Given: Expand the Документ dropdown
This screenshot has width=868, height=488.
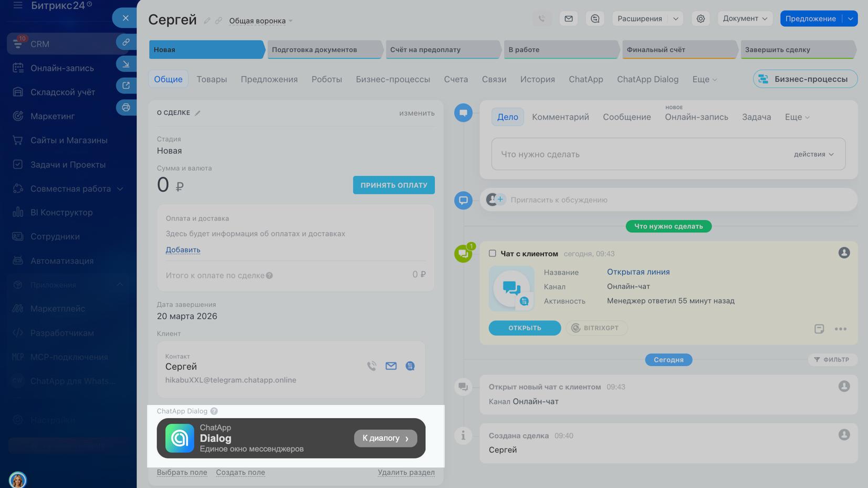Looking at the screenshot, I should pos(744,19).
